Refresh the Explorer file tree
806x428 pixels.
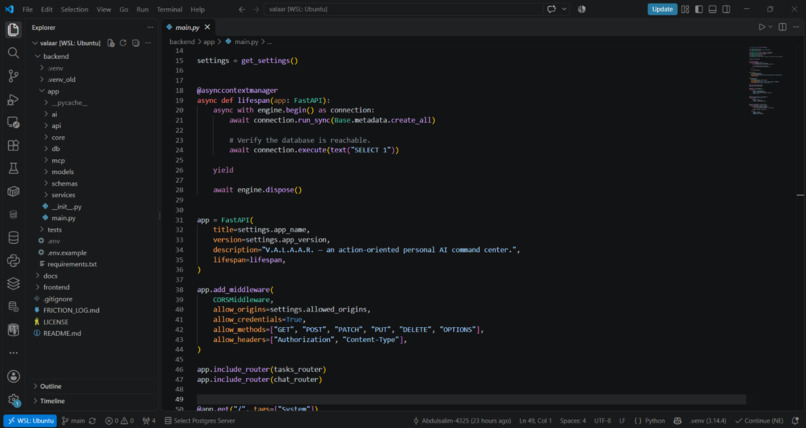click(x=123, y=43)
